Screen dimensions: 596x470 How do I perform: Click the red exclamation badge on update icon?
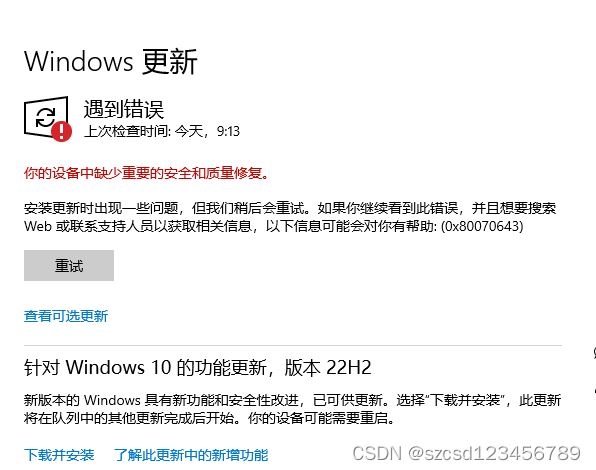(62, 131)
